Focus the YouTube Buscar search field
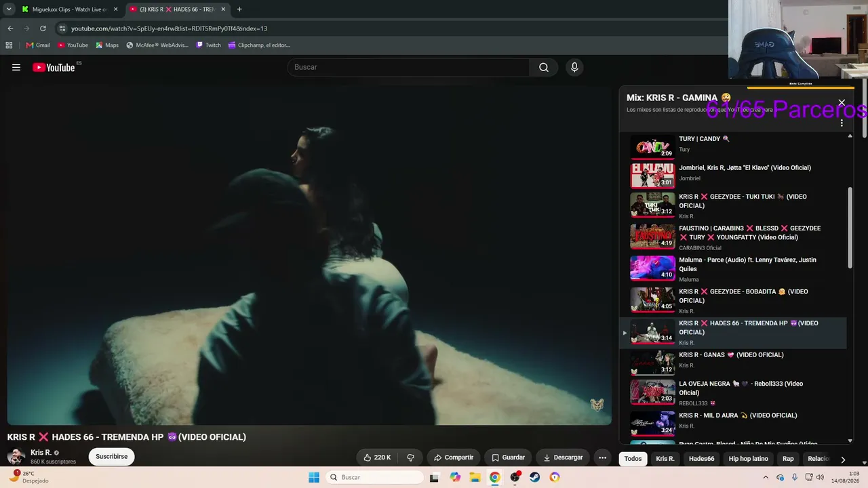Screen dimensions: 868x488 (x=408, y=67)
